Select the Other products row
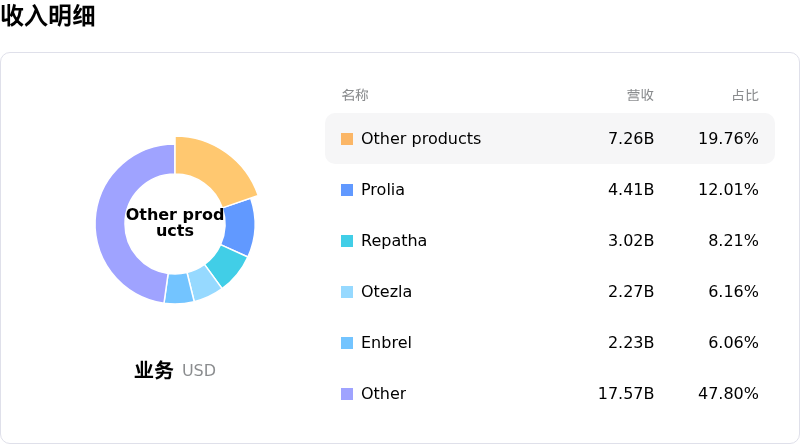 click(x=549, y=139)
